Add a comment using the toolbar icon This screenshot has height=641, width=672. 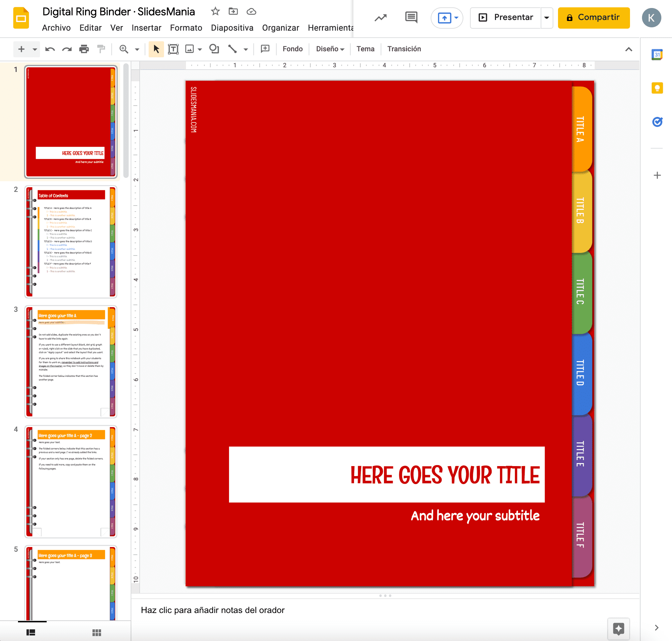click(265, 49)
